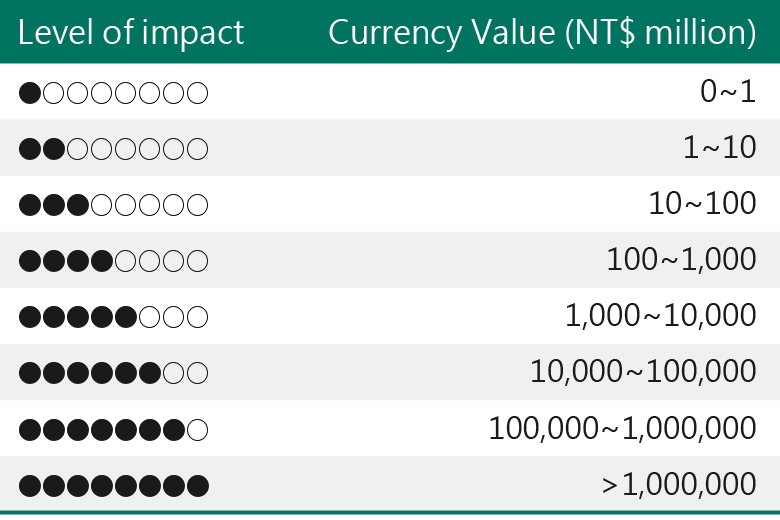The image size is (780, 520).
Task: Select the five-filled-dots impact level indicator
Action: (113, 317)
